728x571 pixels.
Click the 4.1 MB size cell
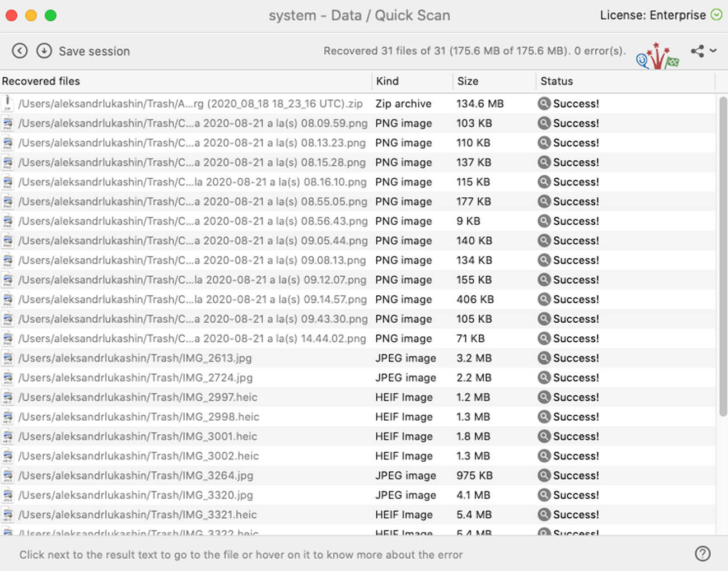(x=473, y=495)
